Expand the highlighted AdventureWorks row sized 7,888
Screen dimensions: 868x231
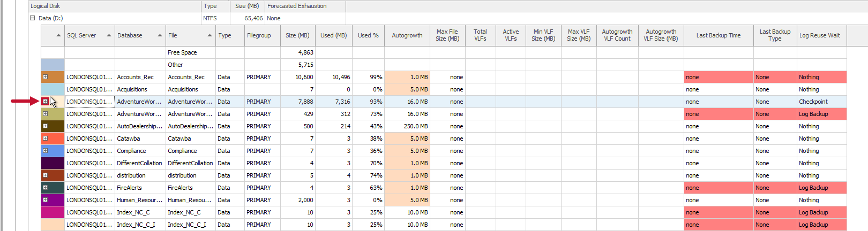click(x=46, y=102)
